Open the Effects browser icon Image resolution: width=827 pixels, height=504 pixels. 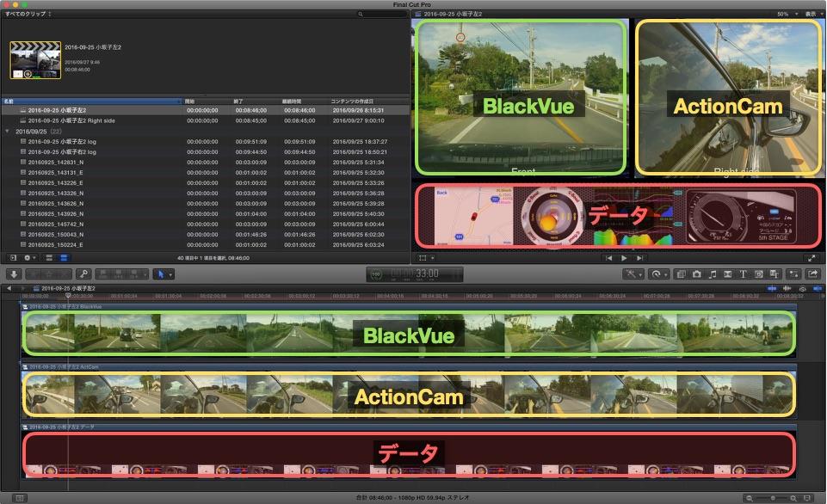pyautogui.click(x=681, y=274)
